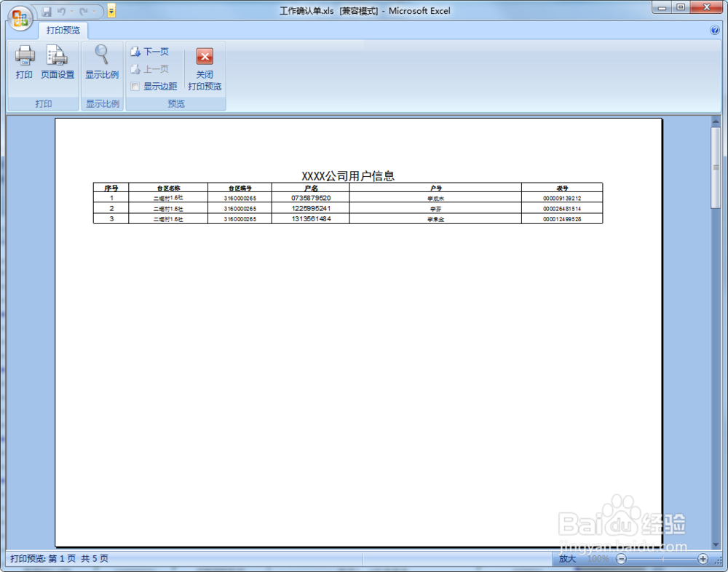Open 页面设置 page setup
728x572 pixels.
(58, 62)
